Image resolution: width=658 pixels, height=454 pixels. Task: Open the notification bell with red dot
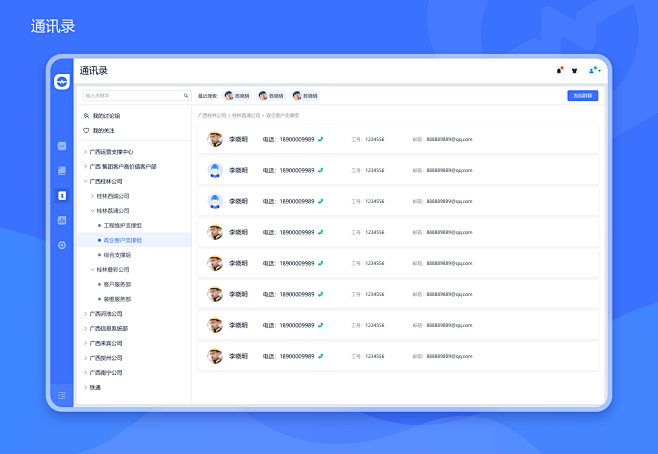pos(559,70)
